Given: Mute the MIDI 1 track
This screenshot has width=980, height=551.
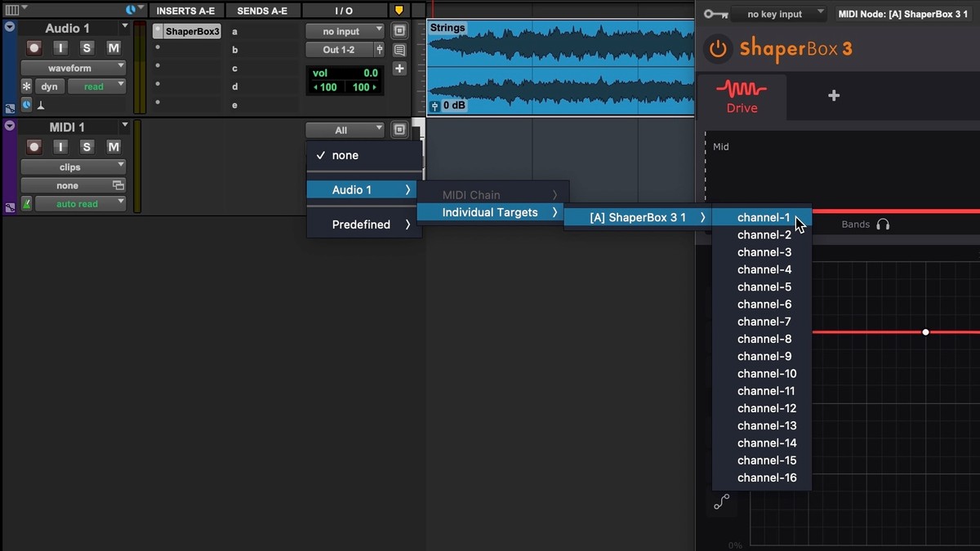Looking at the screenshot, I should 114,147.
